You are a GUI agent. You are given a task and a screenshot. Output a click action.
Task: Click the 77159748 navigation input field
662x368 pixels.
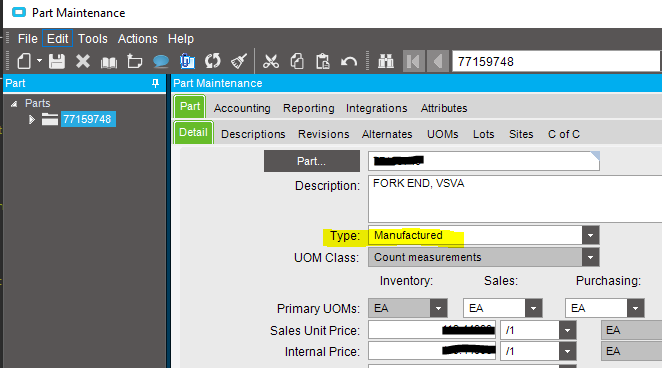pyautogui.click(x=555, y=62)
